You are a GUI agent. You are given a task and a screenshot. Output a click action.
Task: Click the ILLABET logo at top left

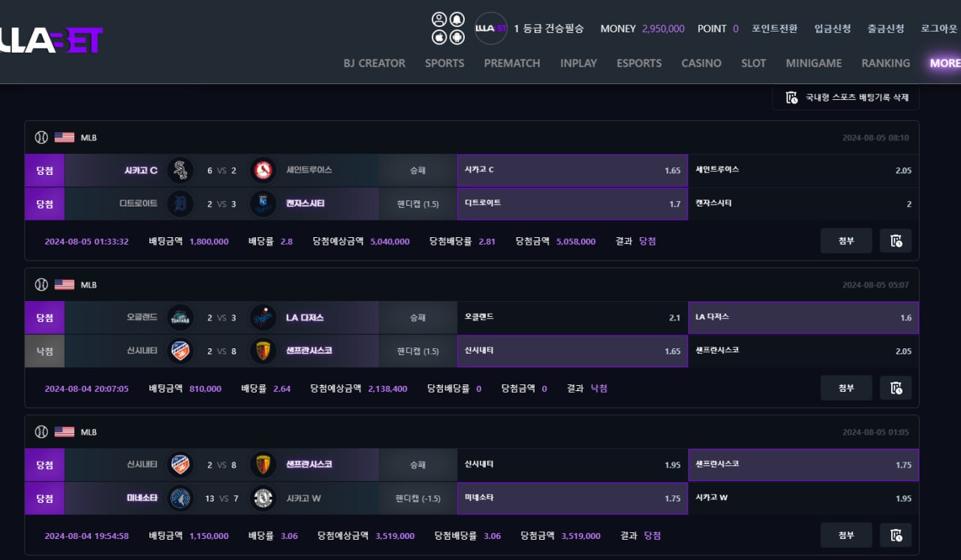pyautogui.click(x=51, y=41)
